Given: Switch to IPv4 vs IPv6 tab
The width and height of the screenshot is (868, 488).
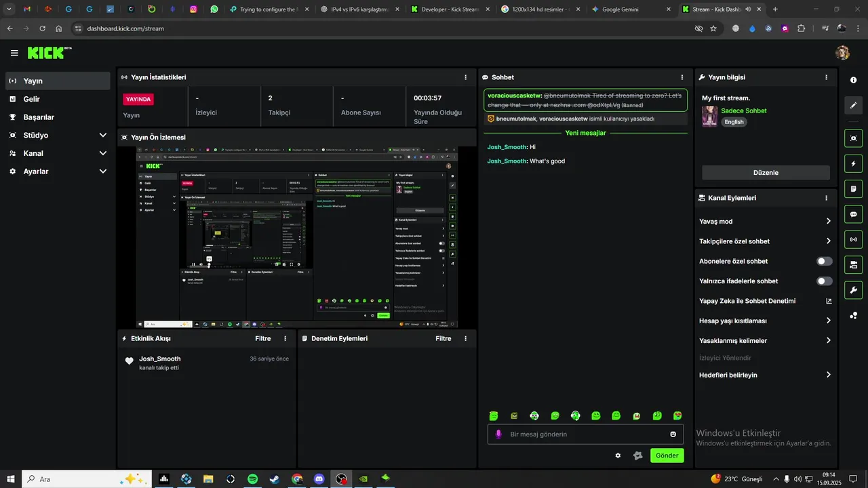Looking at the screenshot, I should point(359,9).
